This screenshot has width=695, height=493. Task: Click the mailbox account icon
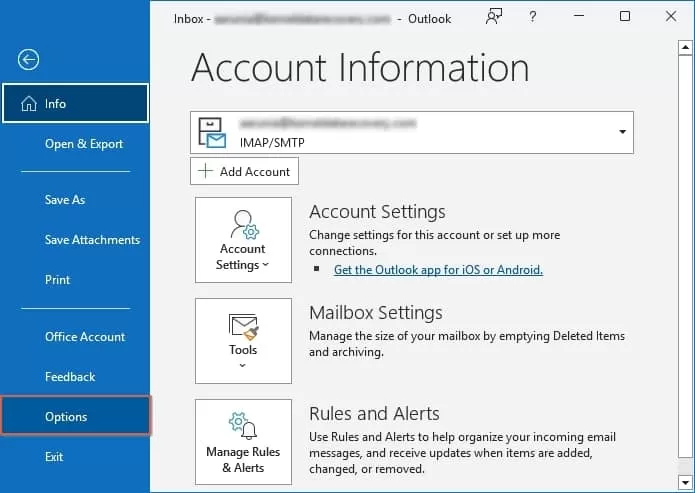212,133
